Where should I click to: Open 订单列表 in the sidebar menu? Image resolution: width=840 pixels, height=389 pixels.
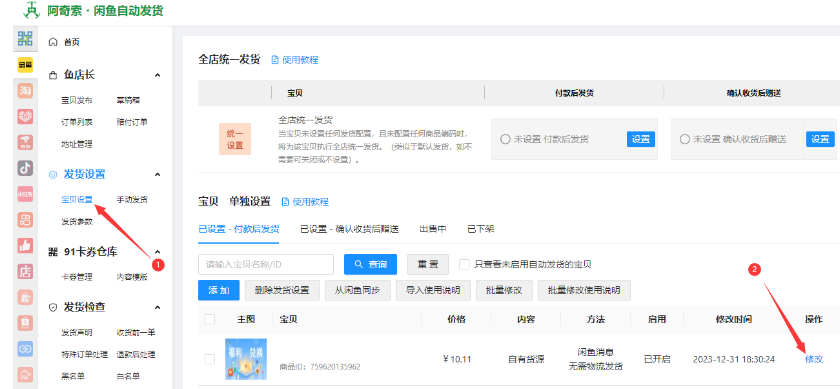[77, 122]
